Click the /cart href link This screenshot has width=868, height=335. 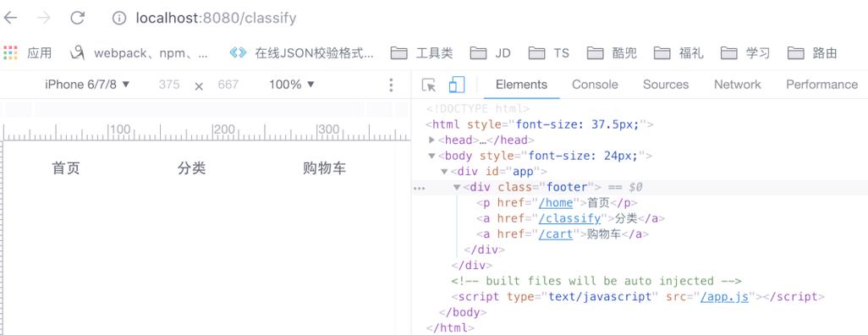[x=556, y=234]
